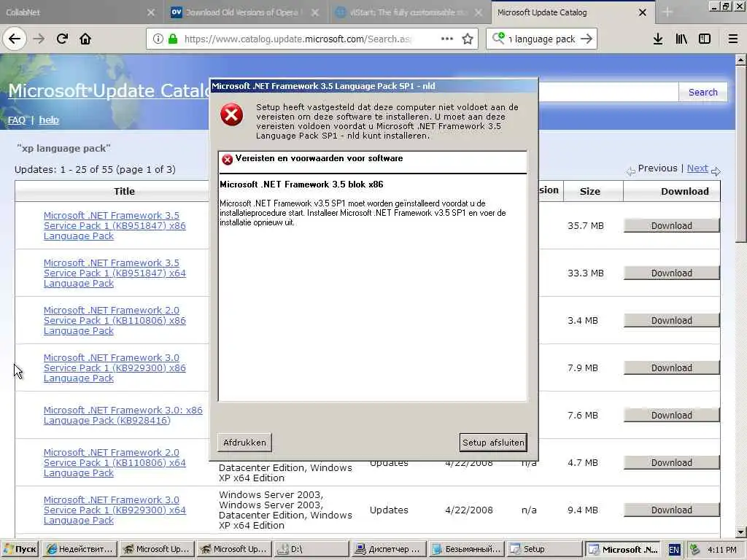The width and height of the screenshot is (747, 560).
Task: Download the 7.6 MB update
Action: point(672,415)
